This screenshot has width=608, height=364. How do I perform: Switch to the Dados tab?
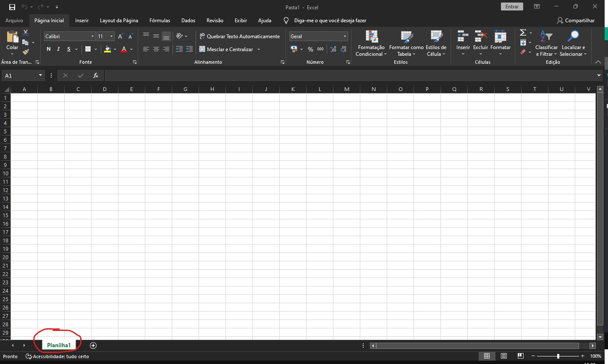[x=188, y=20]
